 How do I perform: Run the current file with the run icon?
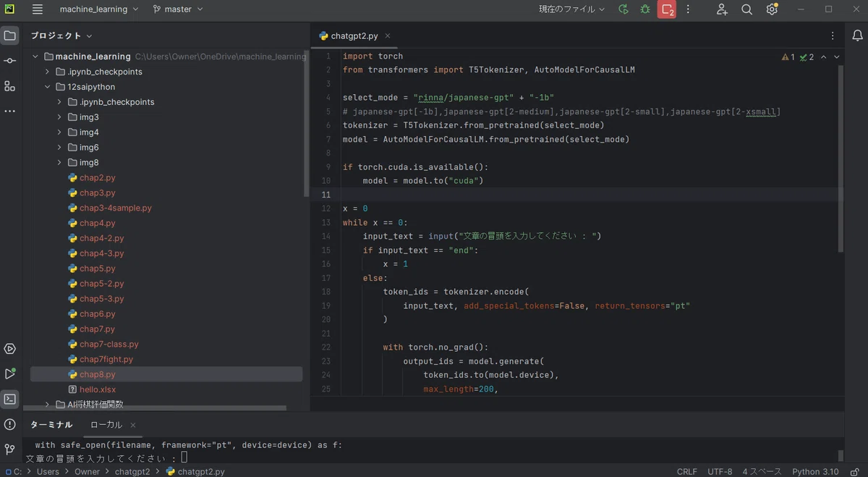click(624, 9)
